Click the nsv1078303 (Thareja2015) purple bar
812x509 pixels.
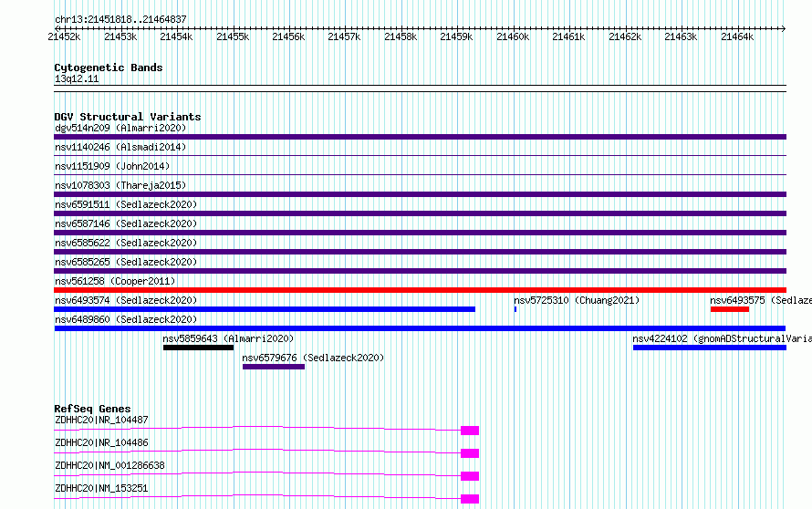point(420,194)
